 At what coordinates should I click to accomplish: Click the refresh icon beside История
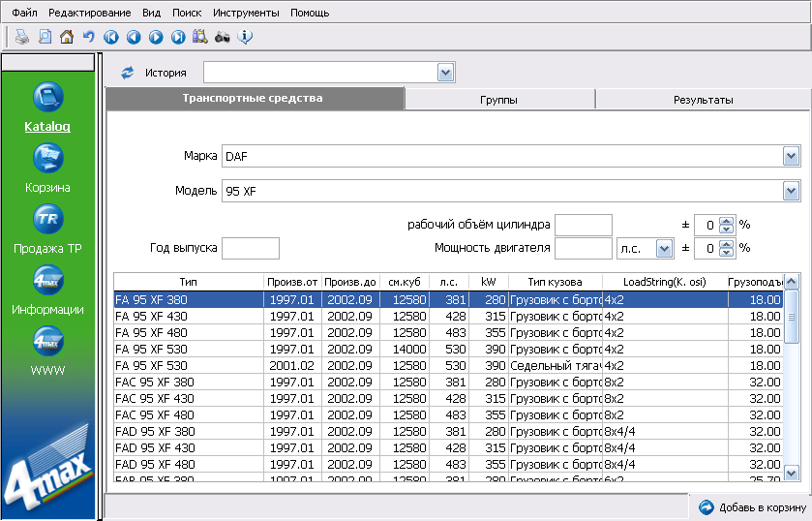point(128,73)
